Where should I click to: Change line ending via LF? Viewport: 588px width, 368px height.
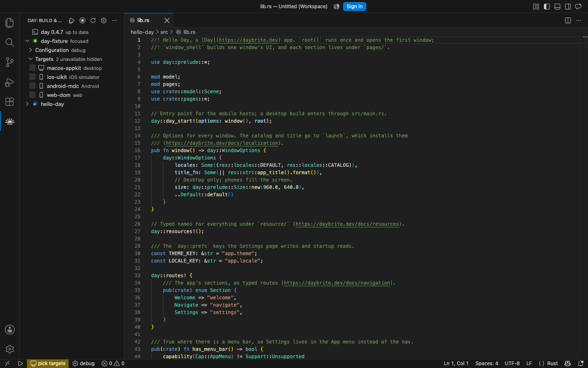pyautogui.click(x=529, y=364)
